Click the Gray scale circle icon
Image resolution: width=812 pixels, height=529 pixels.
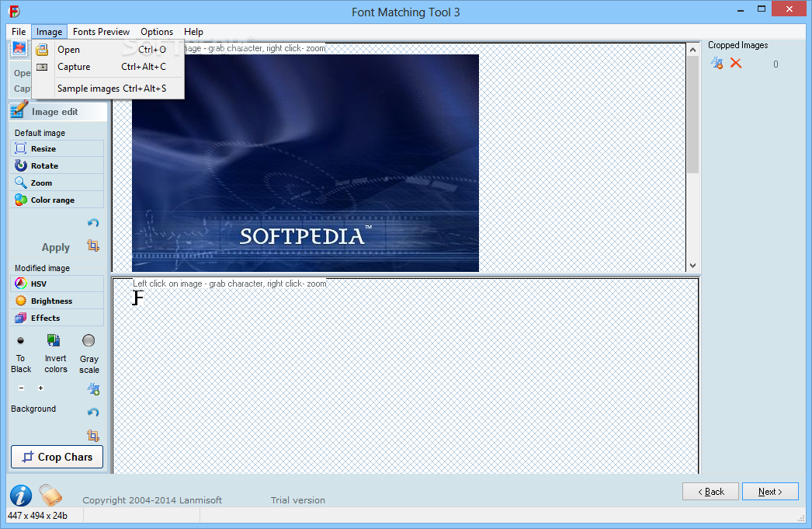click(x=88, y=340)
